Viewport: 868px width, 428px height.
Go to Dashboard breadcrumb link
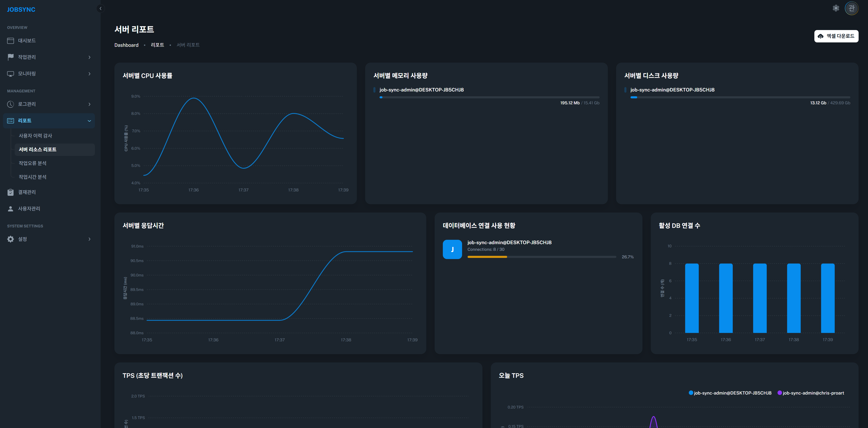point(126,45)
